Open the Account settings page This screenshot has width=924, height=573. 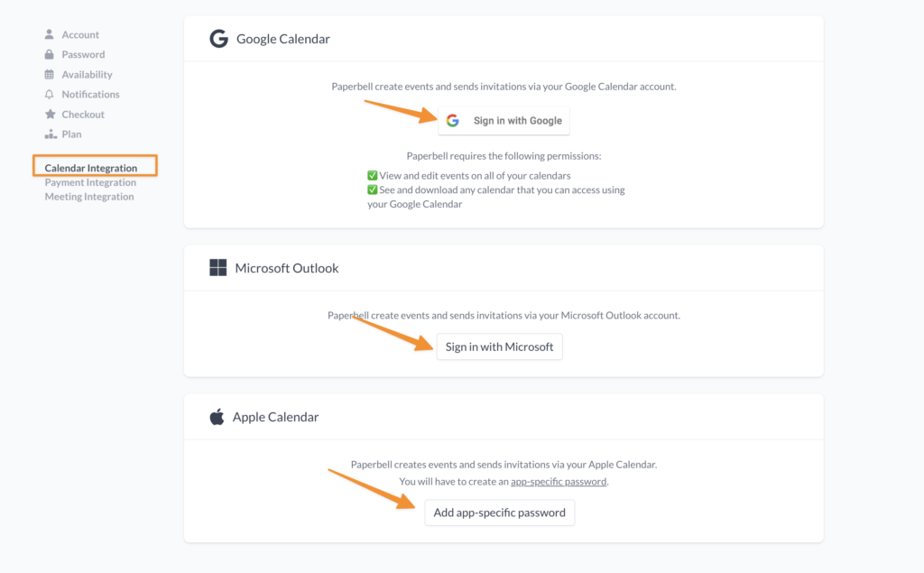tap(80, 34)
